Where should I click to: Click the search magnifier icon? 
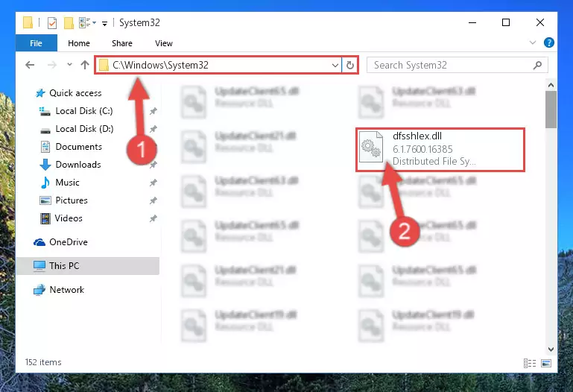pyautogui.click(x=537, y=66)
